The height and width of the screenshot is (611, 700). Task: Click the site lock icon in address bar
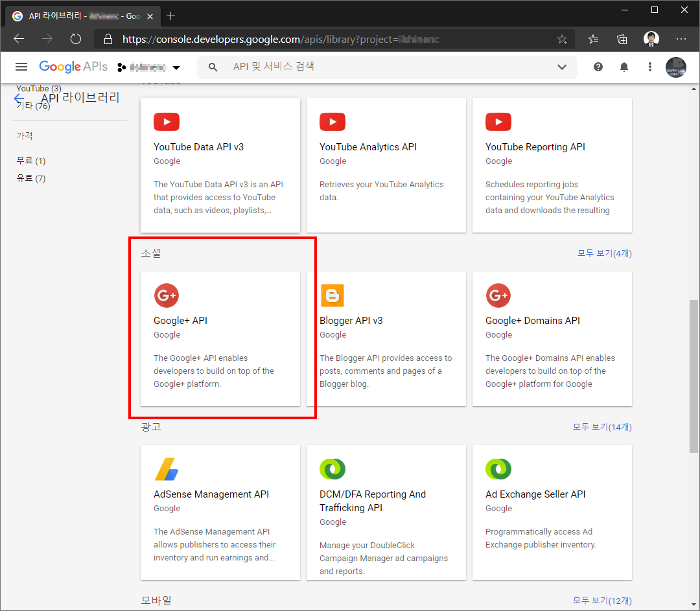108,40
